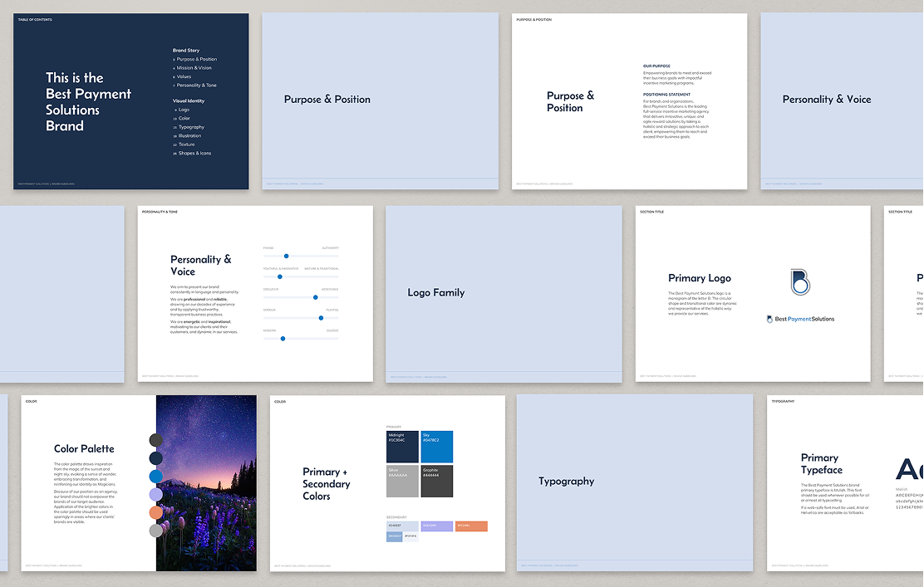Click 'Personality & Tone' contents entry

pos(197,86)
